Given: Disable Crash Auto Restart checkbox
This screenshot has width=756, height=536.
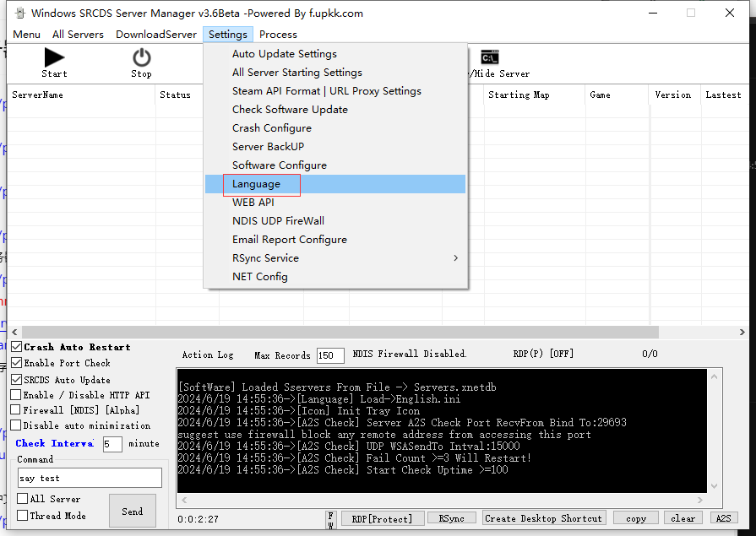Looking at the screenshot, I should coord(17,347).
